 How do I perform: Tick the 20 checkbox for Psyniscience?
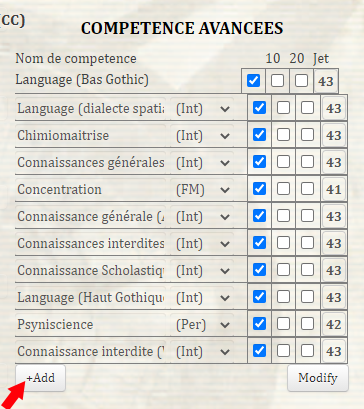tap(307, 324)
